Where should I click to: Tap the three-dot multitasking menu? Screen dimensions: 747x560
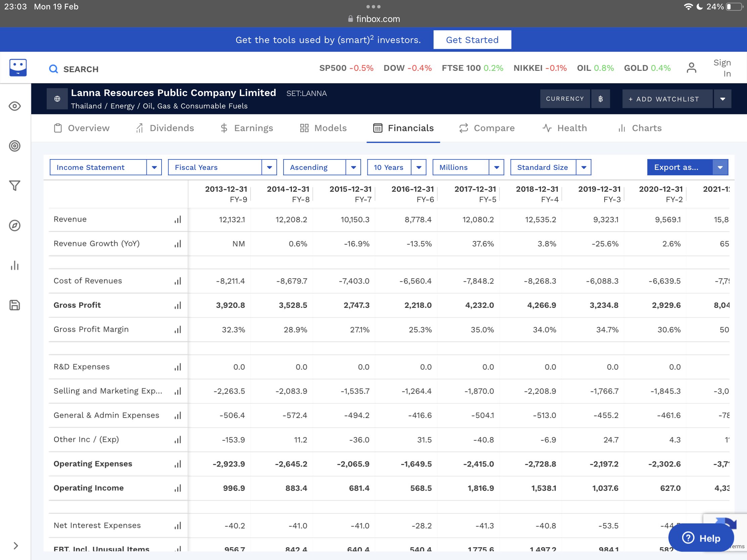[x=373, y=7]
